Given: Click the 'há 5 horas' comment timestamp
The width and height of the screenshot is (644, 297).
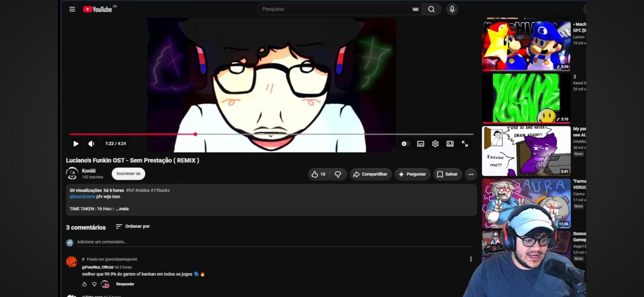Looking at the screenshot, I should pos(123,267).
